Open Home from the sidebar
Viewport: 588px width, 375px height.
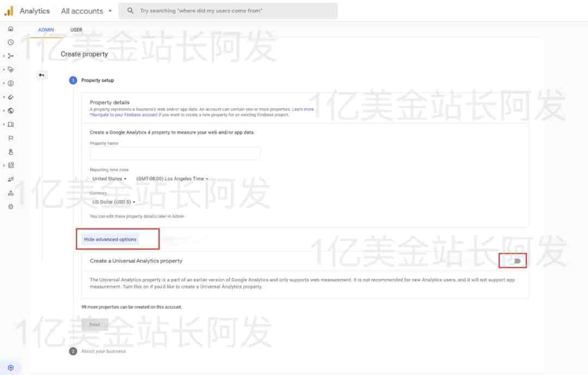[x=10, y=28]
